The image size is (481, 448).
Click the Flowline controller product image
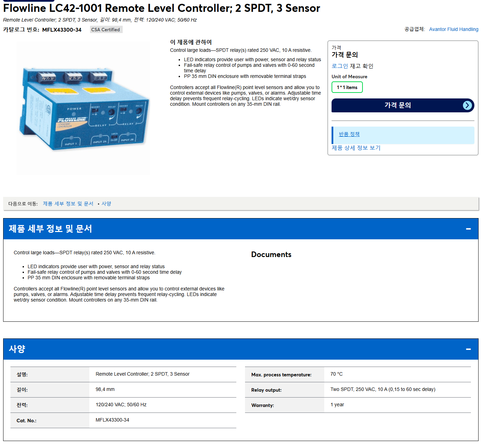tap(84, 109)
